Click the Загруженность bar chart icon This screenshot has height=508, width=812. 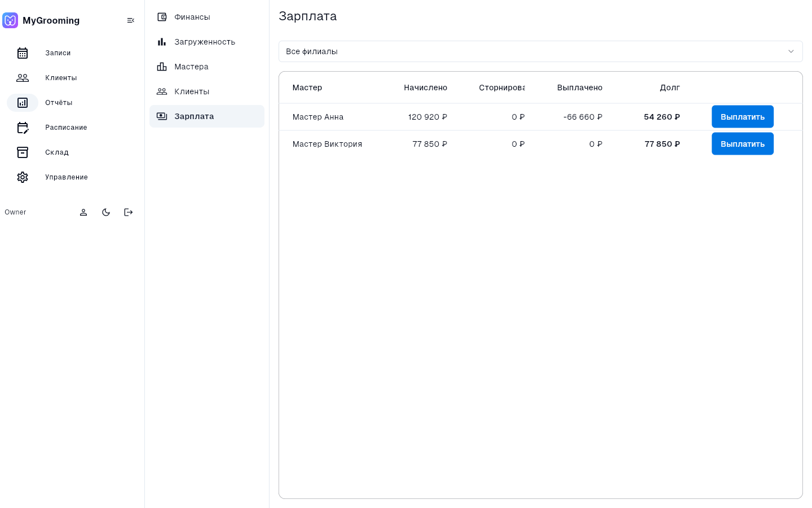(162, 42)
